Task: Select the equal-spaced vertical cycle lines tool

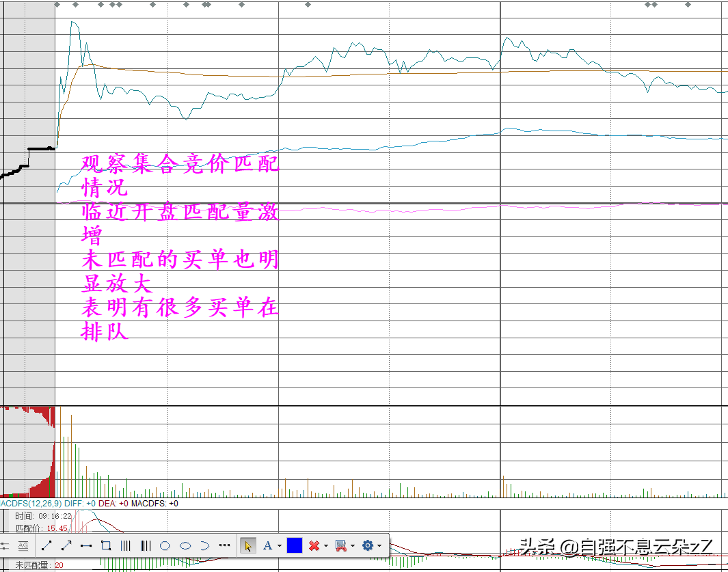Action: coord(126,545)
